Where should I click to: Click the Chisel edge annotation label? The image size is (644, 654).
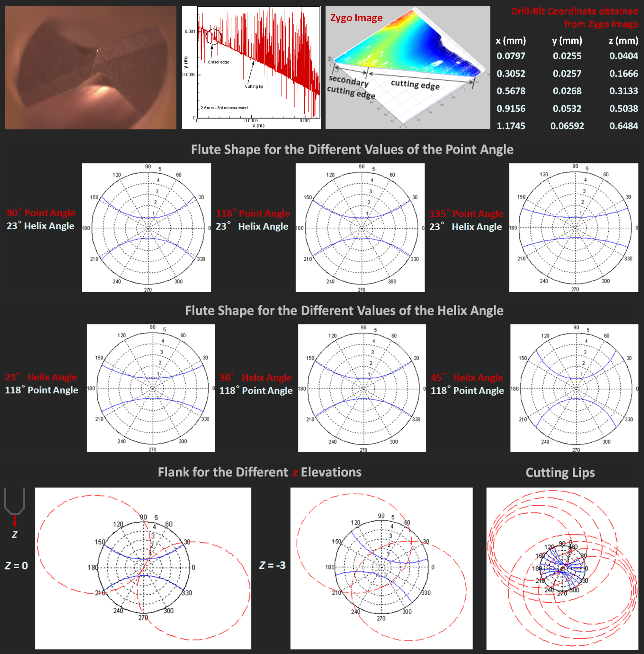[x=219, y=62]
